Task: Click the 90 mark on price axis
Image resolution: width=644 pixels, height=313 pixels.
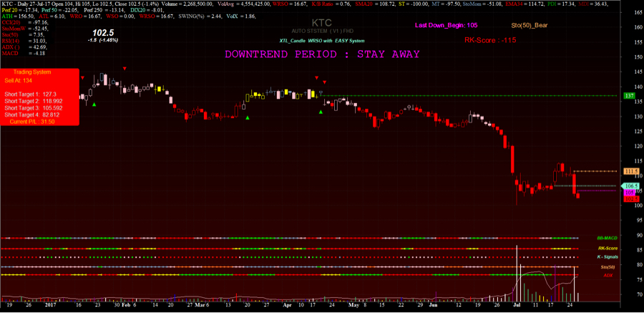Action: point(639,235)
